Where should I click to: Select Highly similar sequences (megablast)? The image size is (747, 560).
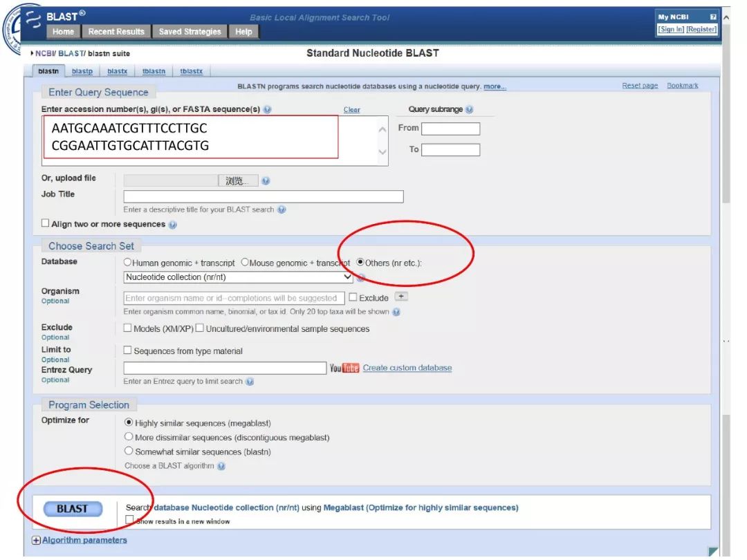(x=128, y=422)
